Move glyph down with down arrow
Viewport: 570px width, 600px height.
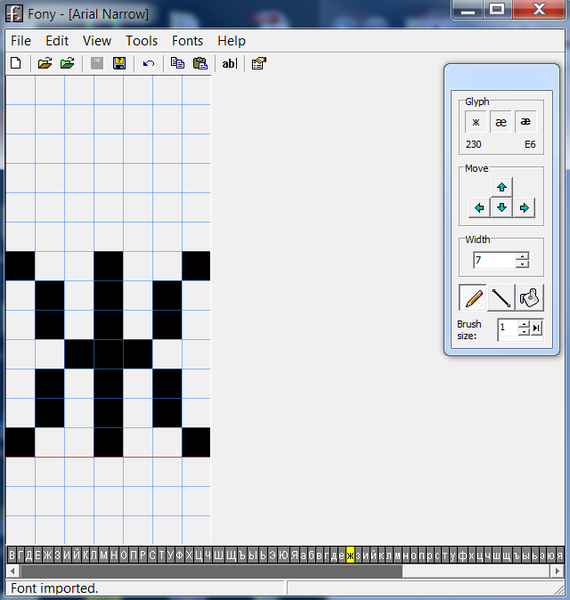[502, 208]
